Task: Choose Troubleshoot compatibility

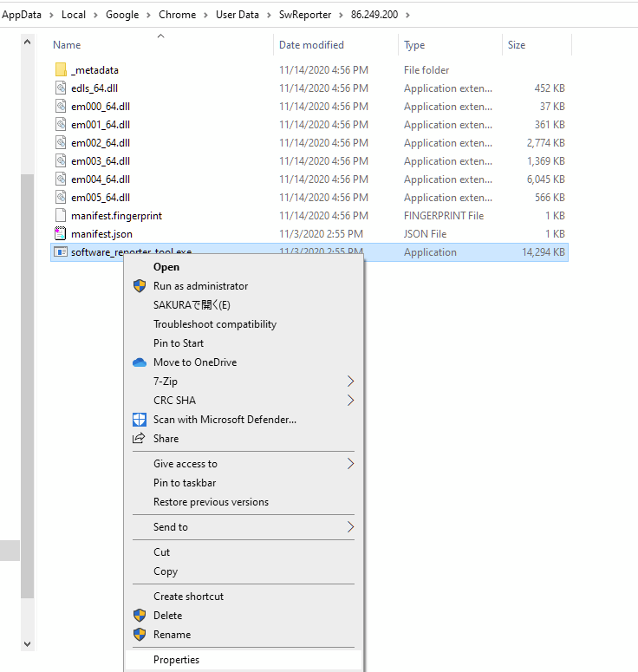Action: 244,324
